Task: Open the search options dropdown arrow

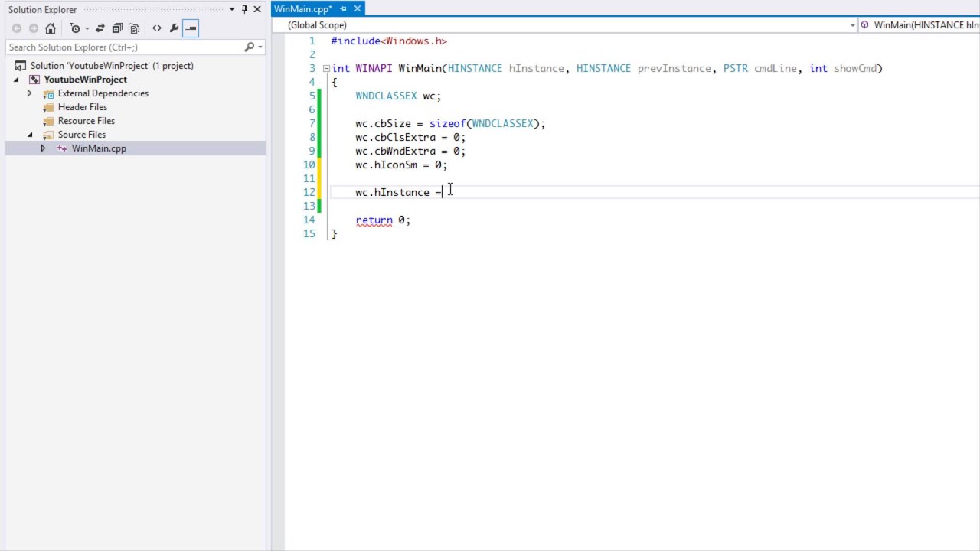Action: (x=260, y=47)
